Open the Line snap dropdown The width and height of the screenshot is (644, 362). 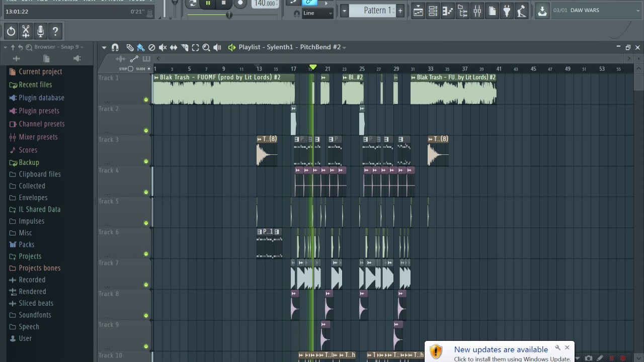click(317, 13)
